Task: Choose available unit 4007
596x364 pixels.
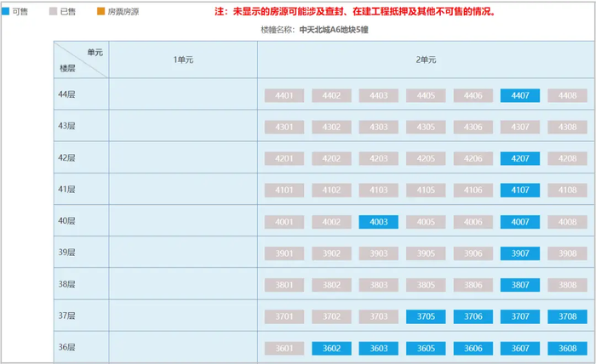Action: [520, 222]
